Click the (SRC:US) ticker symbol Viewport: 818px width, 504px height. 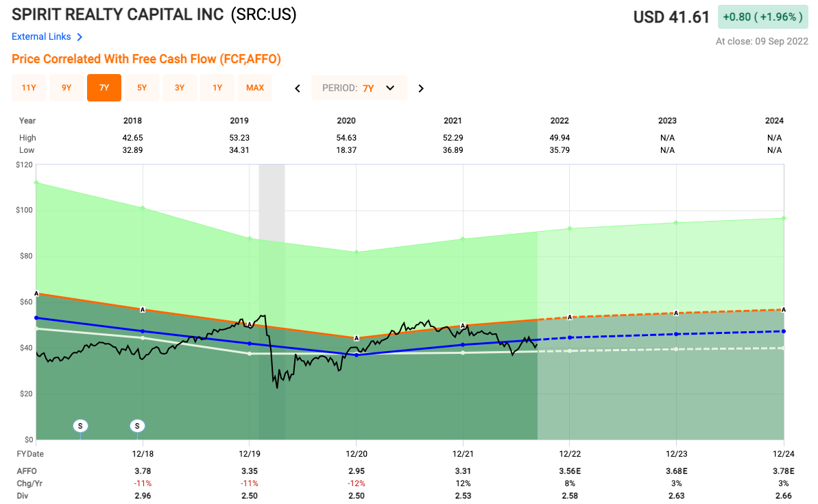coord(263,14)
